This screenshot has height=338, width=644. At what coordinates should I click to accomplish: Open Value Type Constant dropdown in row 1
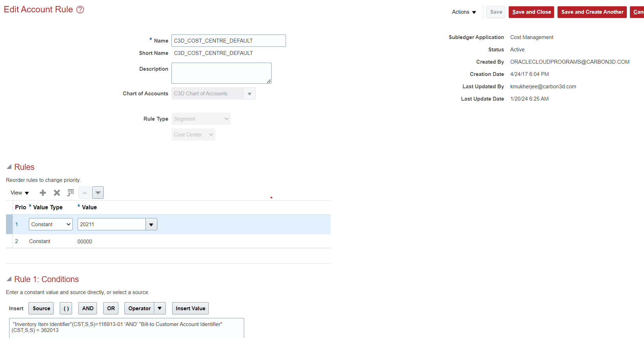[51, 224]
